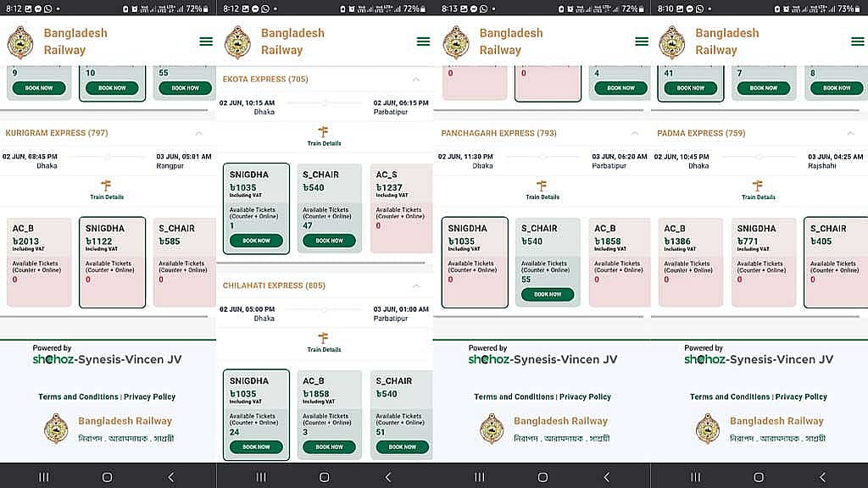
Task: Select Kurigram Express SNIGDHA ৳1122 seat card
Action: 113,263
